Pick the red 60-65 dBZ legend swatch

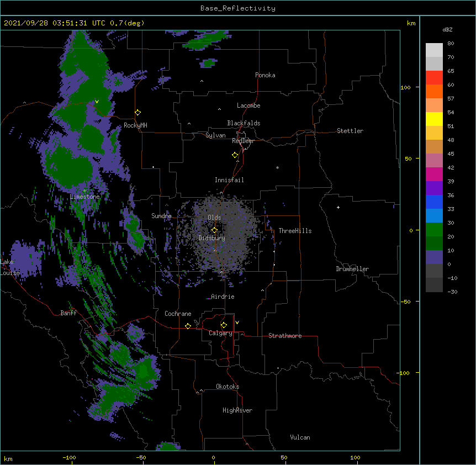click(x=434, y=77)
